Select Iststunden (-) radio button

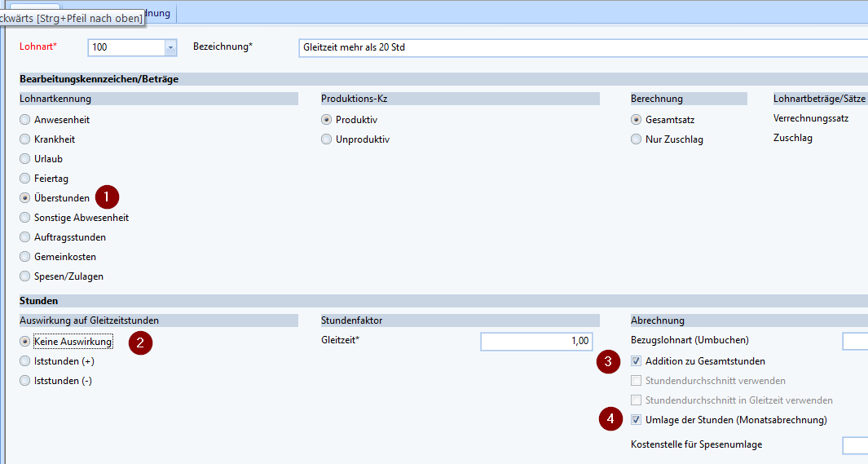25,381
